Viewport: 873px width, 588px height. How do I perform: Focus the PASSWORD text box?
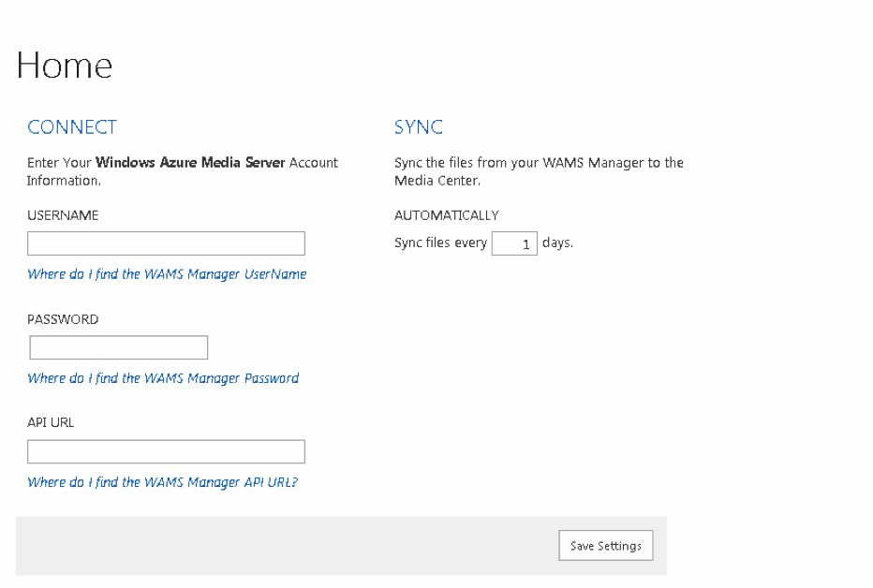pyautogui.click(x=119, y=347)
